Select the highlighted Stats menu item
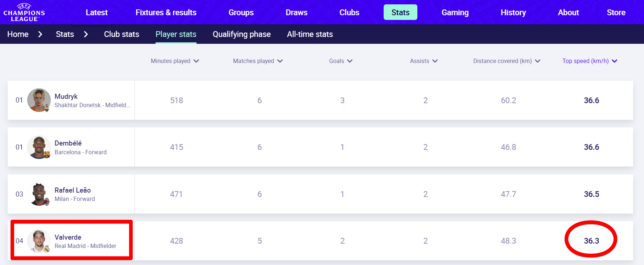 click(400, 12)
